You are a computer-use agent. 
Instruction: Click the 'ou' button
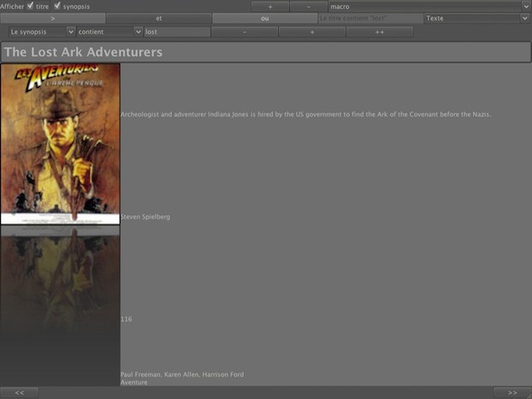point(264,18)
